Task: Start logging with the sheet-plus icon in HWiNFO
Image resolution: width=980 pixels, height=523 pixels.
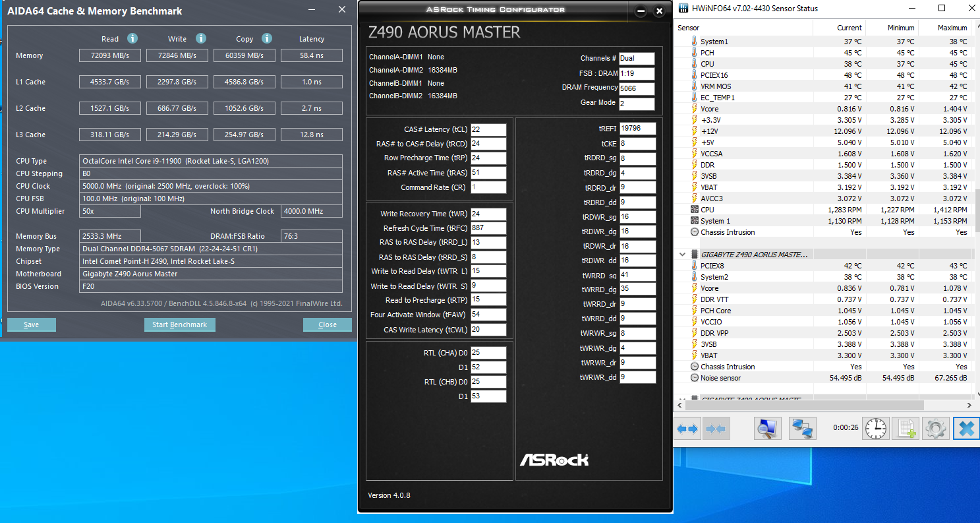Action: coord(906,429)
